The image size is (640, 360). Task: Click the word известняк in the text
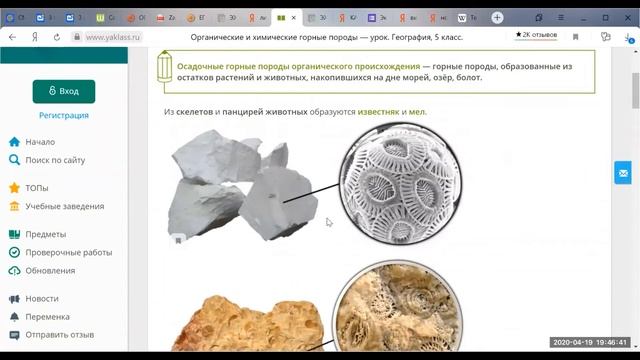378,112
